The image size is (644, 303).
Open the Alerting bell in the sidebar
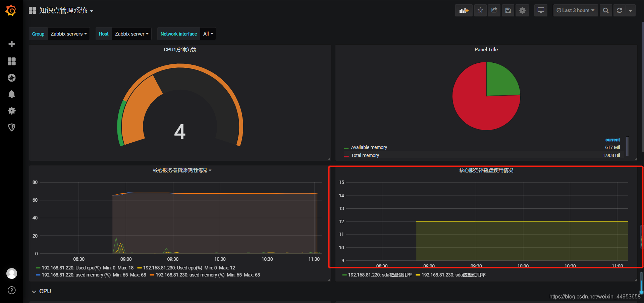12,94
